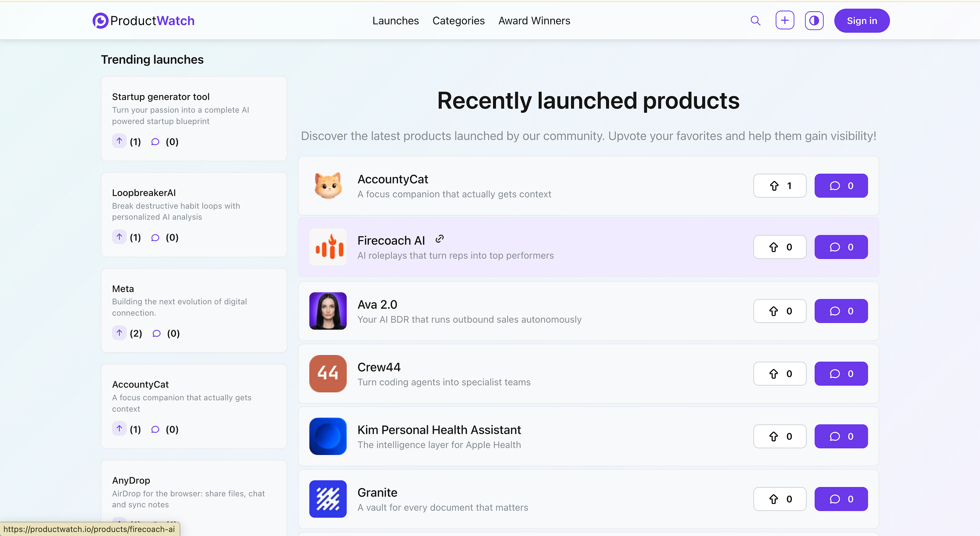The width and height of the screenshot is (980, 536).
Task: Open Ava 2.0 comments button
Action: tap(841, 311)
